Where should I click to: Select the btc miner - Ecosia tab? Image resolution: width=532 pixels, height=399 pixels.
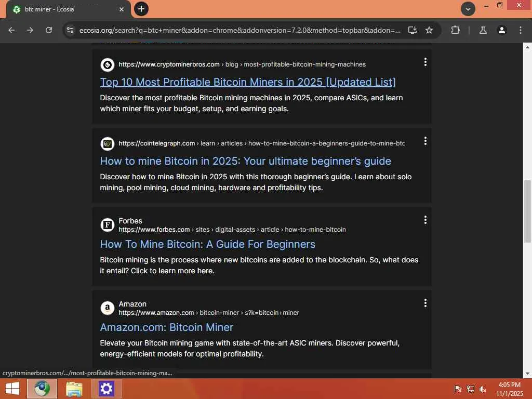tap(68, 9)
